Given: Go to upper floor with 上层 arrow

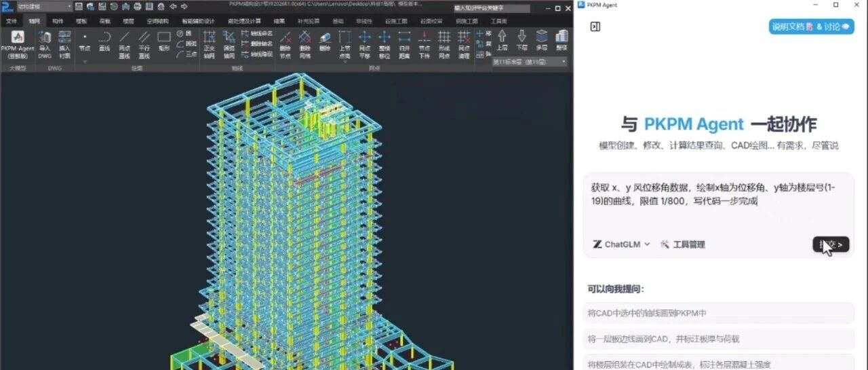Looking at the screenshot, I should tap(502, 41).
